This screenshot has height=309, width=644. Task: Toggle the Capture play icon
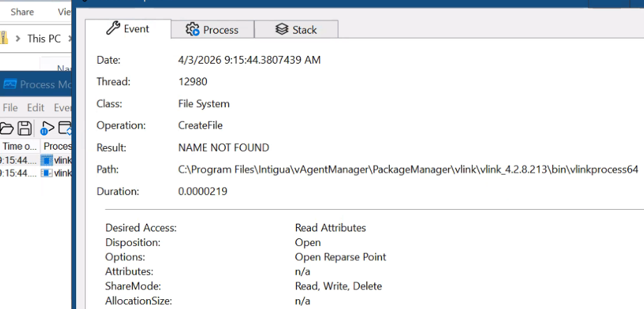pyautogui.click(x=47, y=128)
